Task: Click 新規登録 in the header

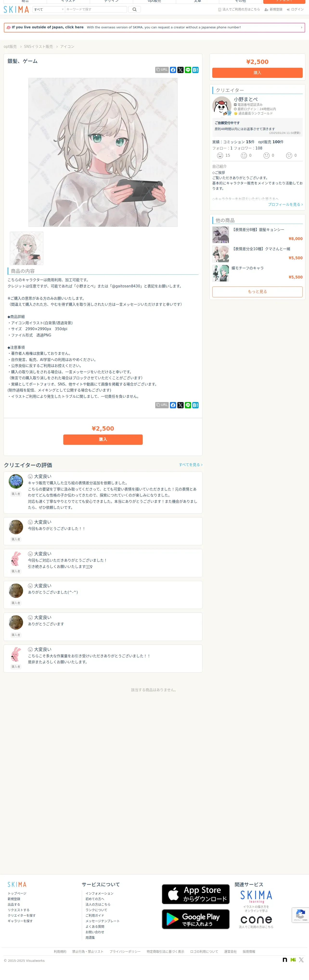Action: (274, 10)
